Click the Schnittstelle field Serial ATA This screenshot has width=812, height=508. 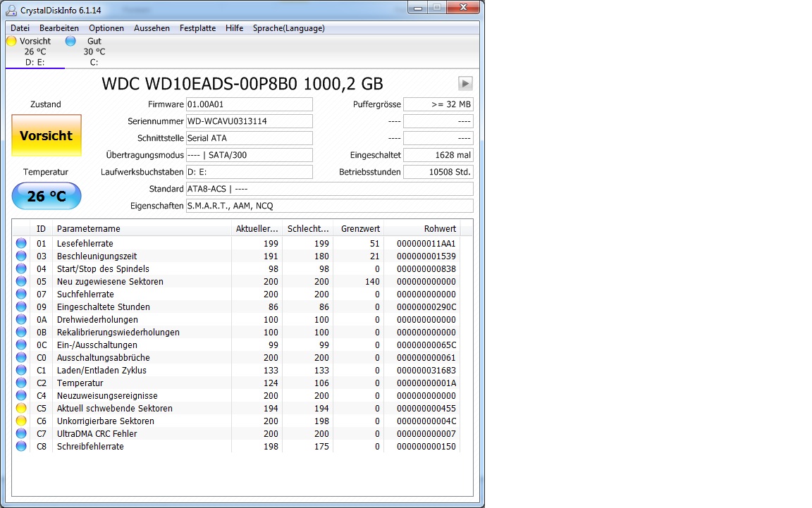coord(249,138)
